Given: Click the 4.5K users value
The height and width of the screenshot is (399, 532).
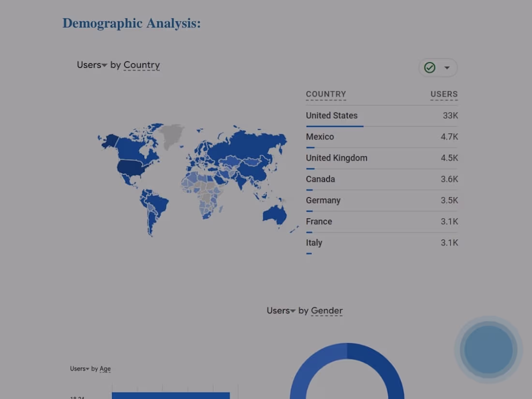Looking at the screenshot, I should coord(449,158).
